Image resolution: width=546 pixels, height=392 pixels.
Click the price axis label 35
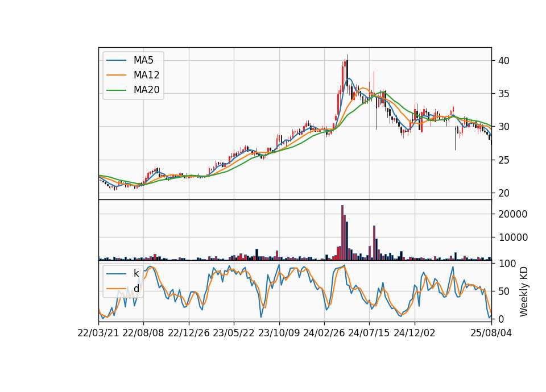[x=504, y=94]
